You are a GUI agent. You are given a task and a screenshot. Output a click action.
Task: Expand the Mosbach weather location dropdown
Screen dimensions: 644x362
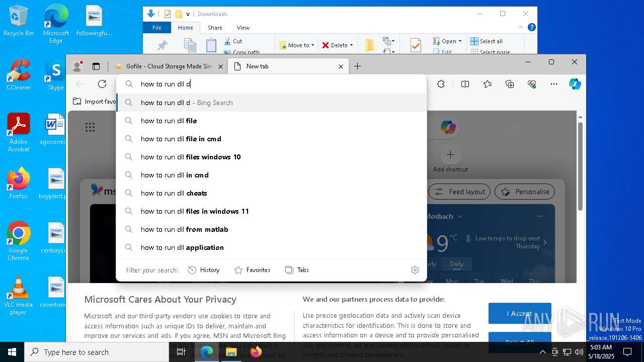click(x=459, y=217)
